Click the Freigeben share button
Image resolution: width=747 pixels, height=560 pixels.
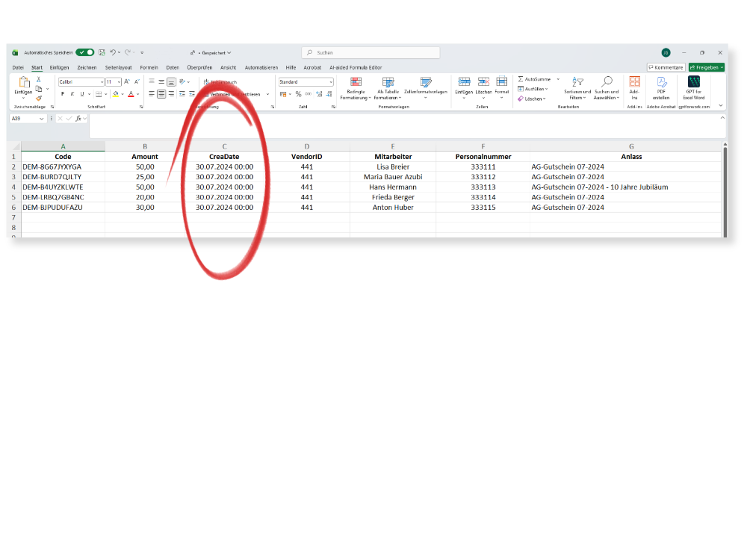(706, 67)
